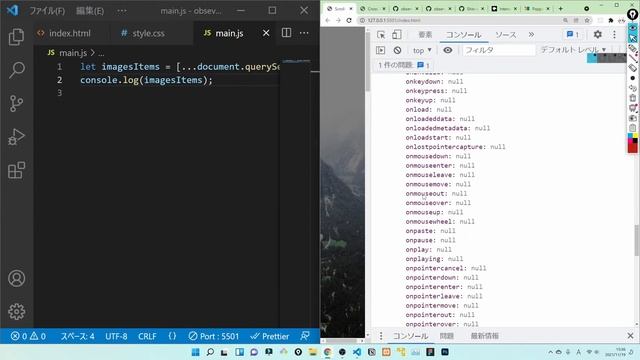Open the Manage gear in VS Code
Image resolution: width=640 pixels, height=360 pixels.
pos(16,311)
